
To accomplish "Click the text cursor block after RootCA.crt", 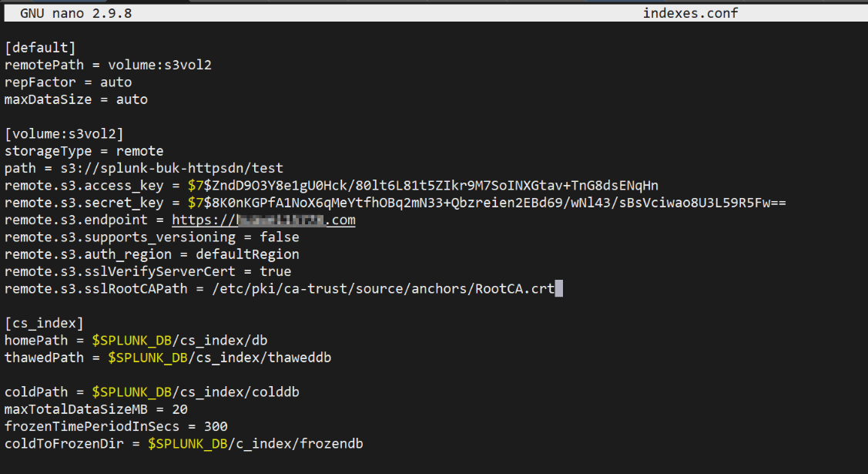I will click(x=559, y=289).
